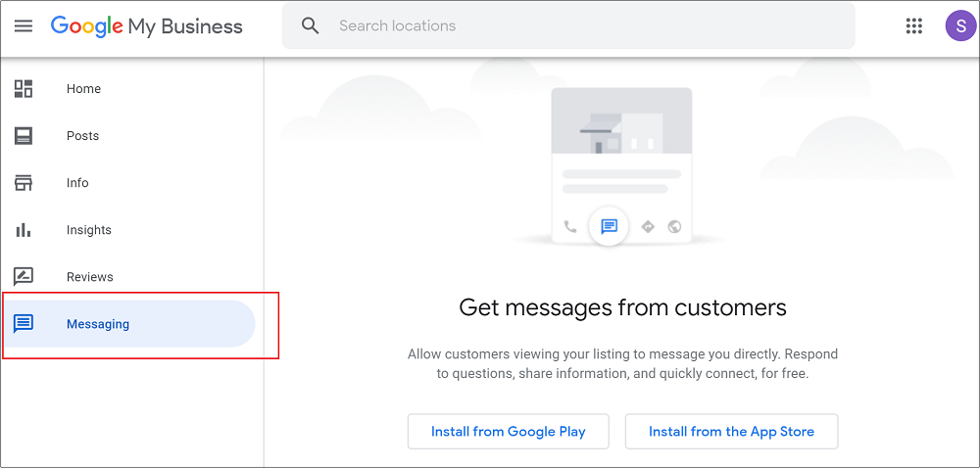The image size is (980, 468).
Task: Click the Reviews icon
Action: 24,276
